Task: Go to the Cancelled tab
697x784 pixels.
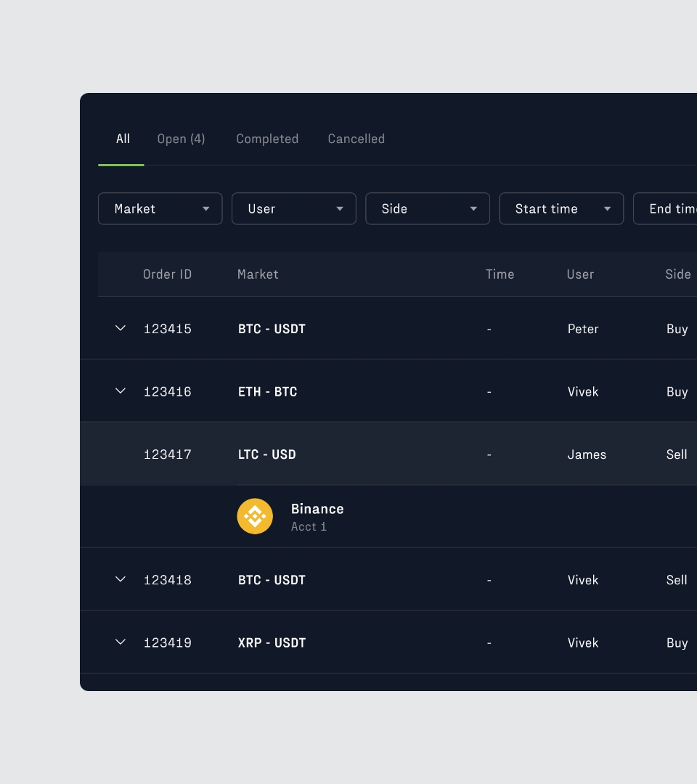Action: pos(356,139)
